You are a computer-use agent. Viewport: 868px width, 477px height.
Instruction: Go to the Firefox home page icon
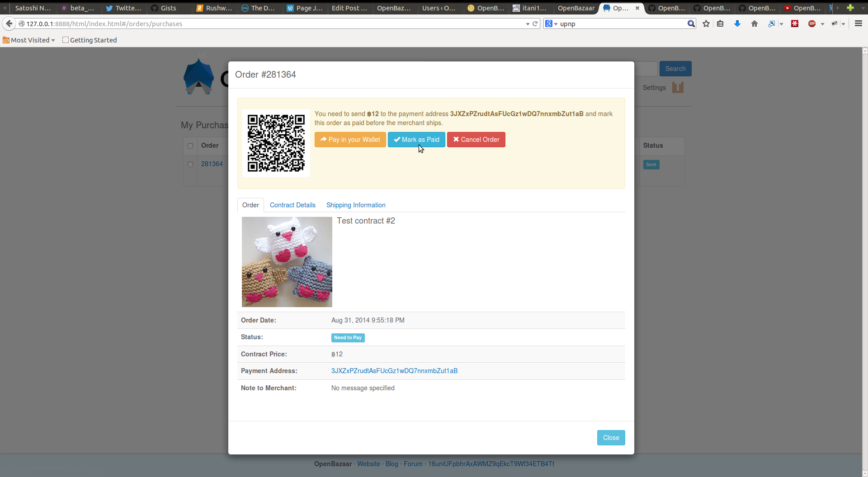pyautogui.click(x=754, y=23)
